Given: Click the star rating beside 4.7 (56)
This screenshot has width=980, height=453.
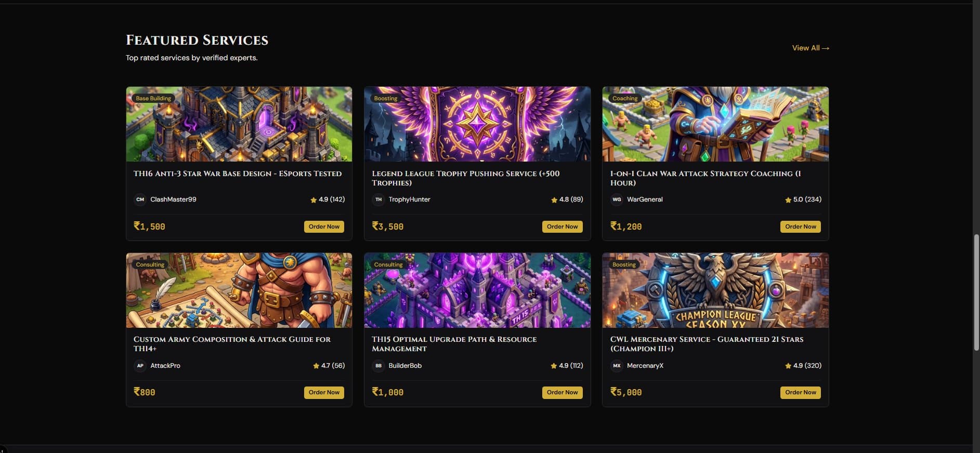Looking at the screenshot, I should coord(316,366).
